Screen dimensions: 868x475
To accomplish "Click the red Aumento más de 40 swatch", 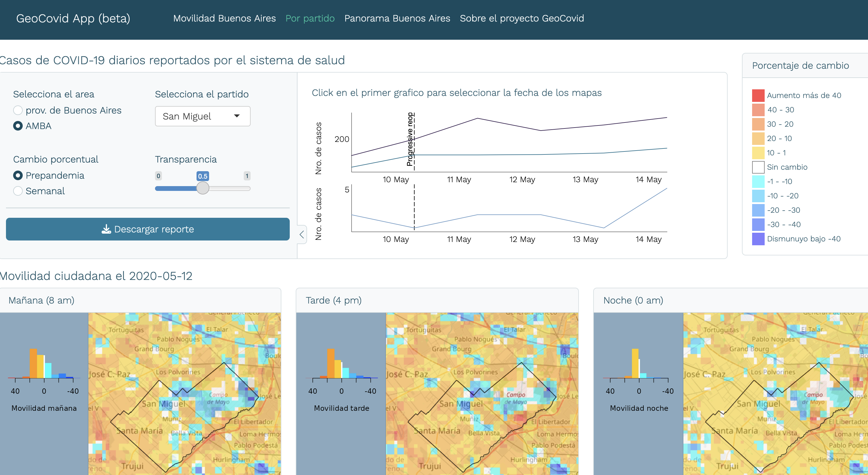I will click(758, 95).
